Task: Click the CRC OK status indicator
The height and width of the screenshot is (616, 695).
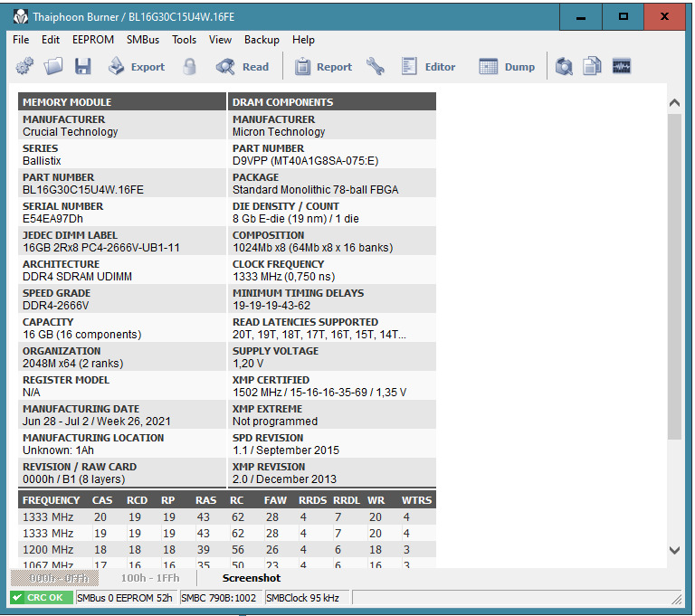Action: pos(42,598)
